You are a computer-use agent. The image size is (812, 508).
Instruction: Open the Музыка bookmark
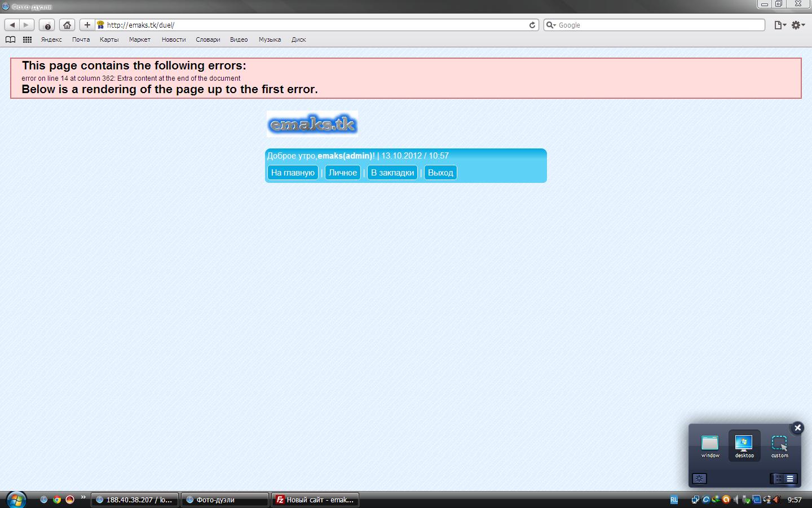[x=270, y=40]
